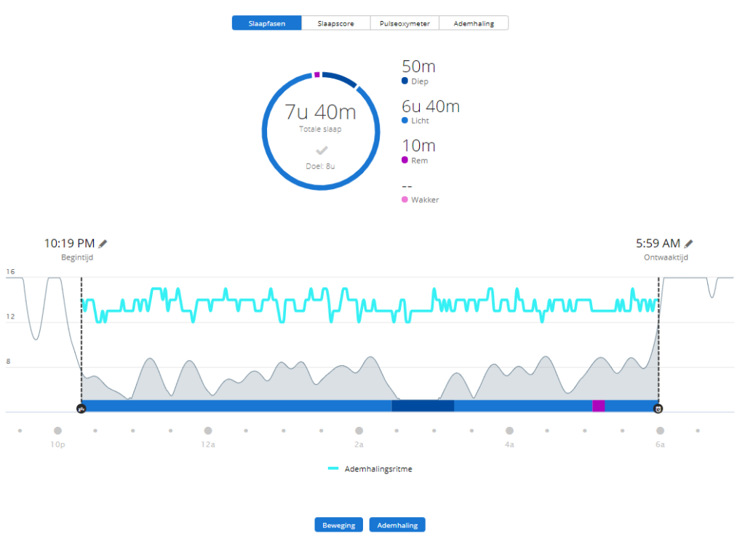Click the goal checkmark inside the donut
Viewport: 745px width, 560px height.
point(320,151)
